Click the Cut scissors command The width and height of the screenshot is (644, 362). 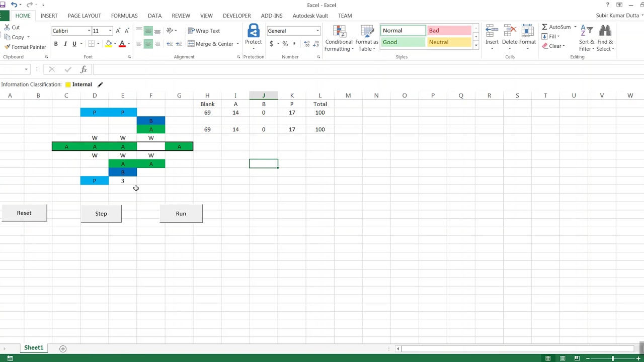[x=12, y=27]
